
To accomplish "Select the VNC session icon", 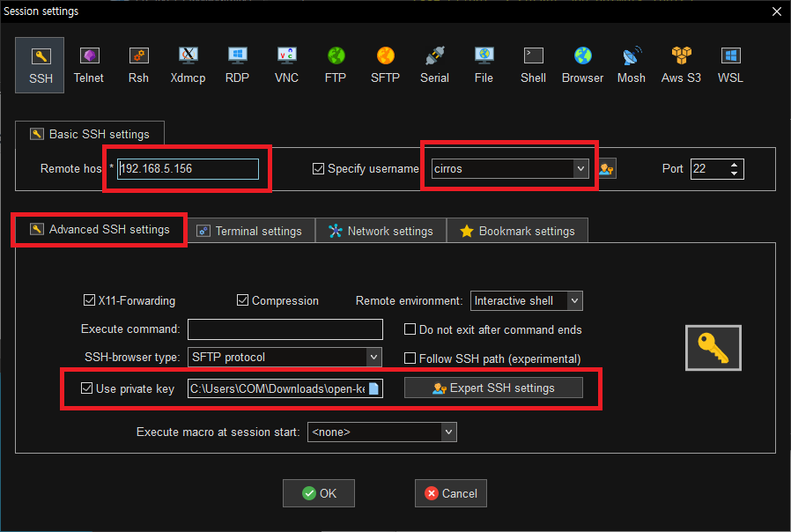I will click(286, 65).
